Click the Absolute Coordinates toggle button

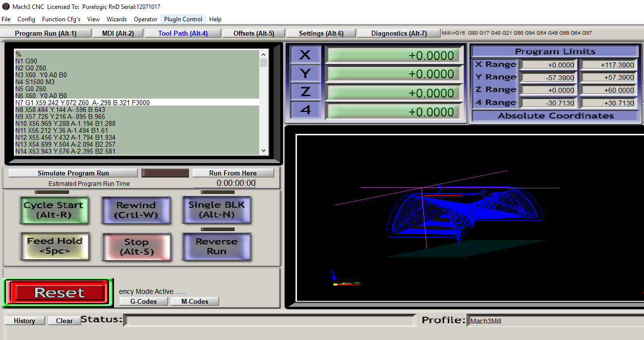(555, 116)
